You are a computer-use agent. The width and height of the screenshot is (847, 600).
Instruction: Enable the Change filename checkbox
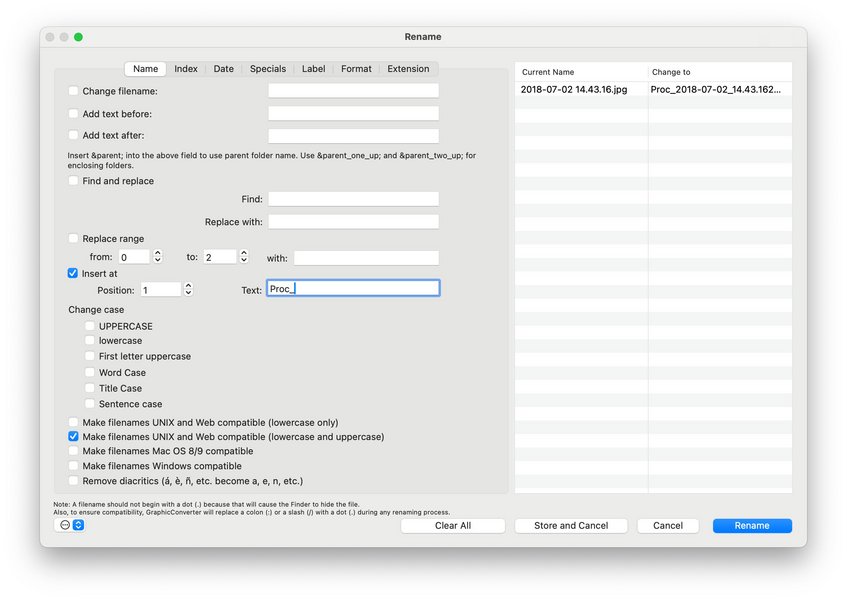click(73, 90)
